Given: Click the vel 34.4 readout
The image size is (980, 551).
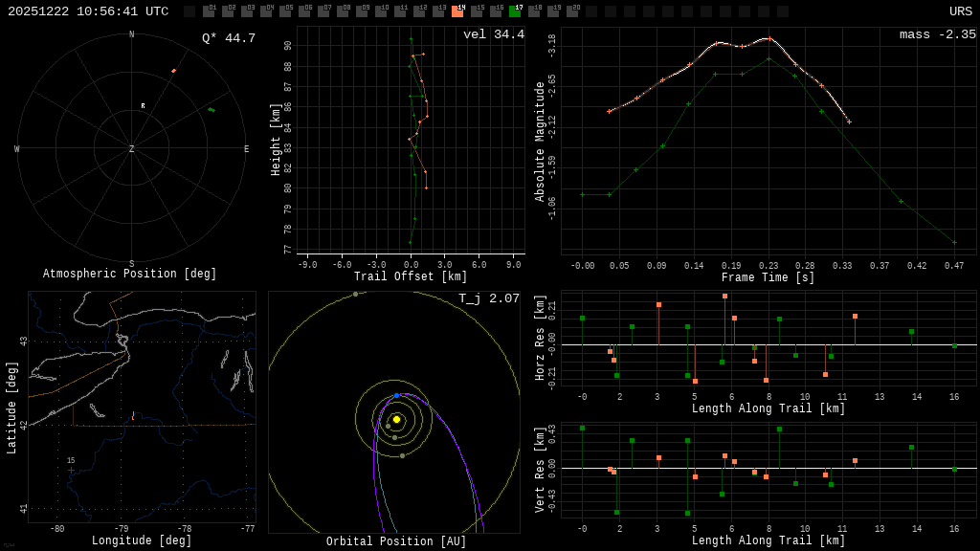Looking at the screenshot, I should click(x=493, y=35).
